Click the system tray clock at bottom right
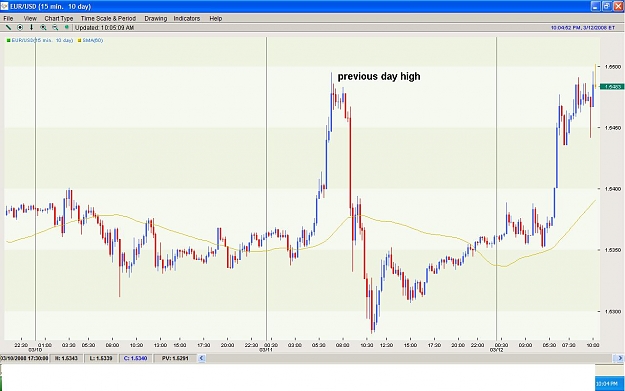This screenshot has width=625, height=391. tap(607, 384)
